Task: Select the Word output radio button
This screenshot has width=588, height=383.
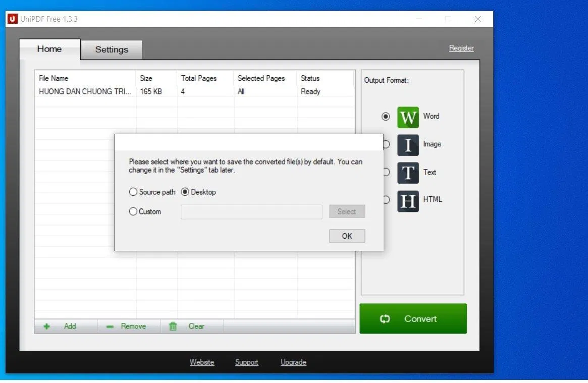Action: pos(386,117)
